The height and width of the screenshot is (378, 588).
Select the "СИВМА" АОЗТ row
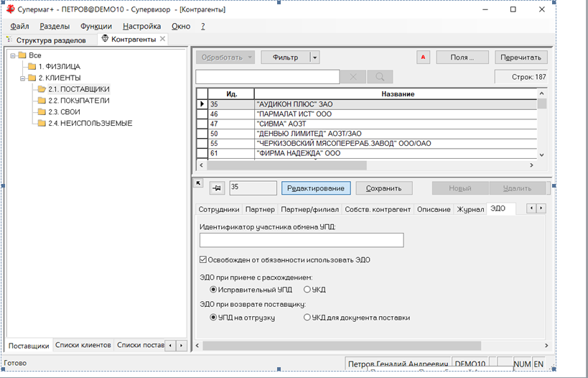pyautogui.click(x=367, y=124)
